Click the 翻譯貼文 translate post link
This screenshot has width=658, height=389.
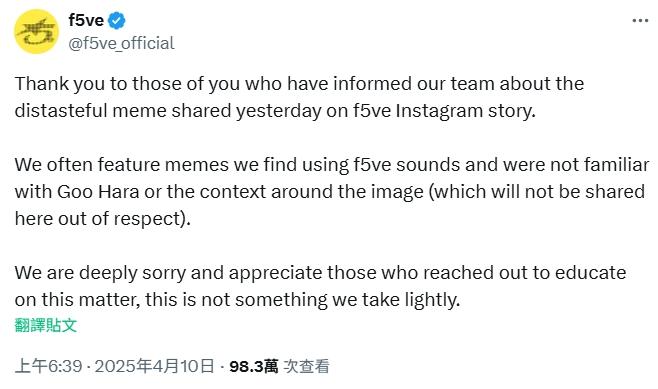point(46,325)
